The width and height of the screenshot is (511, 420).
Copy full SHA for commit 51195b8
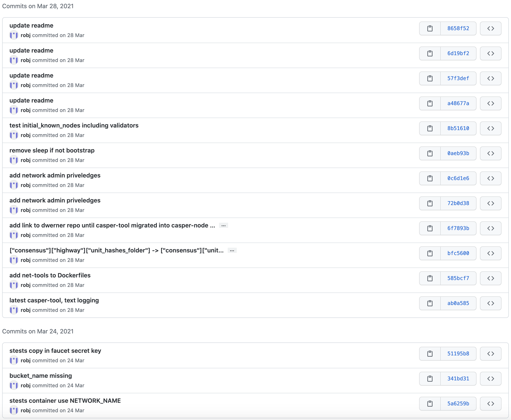click(x=430, y=354)
